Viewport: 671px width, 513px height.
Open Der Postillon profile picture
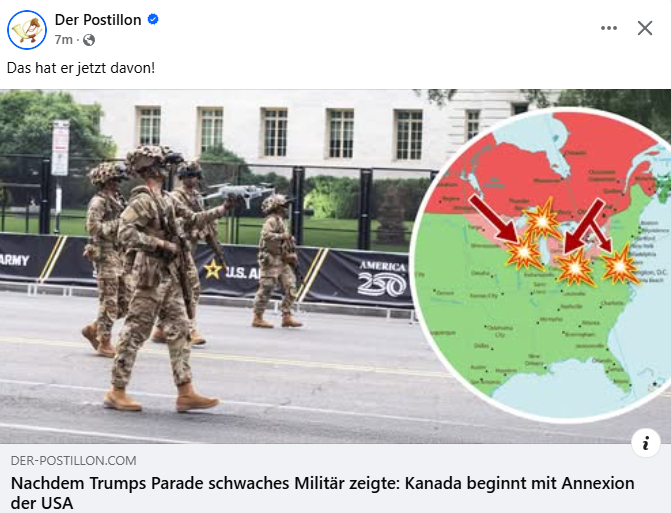pyautogui.click(x=27, y=30)
